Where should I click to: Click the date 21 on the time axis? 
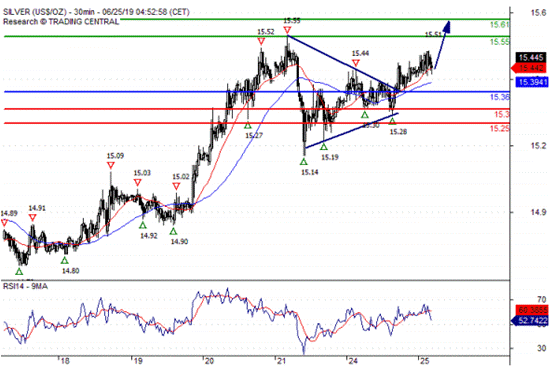point(281,361)
